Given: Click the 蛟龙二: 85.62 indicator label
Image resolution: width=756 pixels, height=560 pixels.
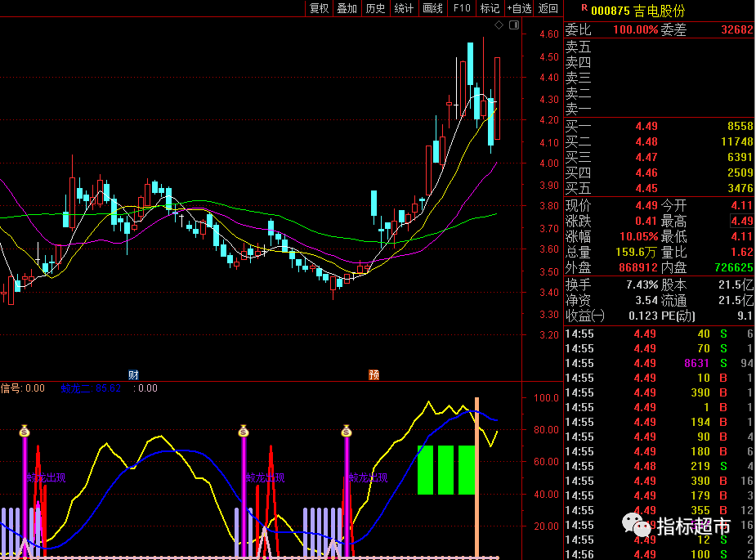Looking at the screenshot, I should (x=91, y=388).
